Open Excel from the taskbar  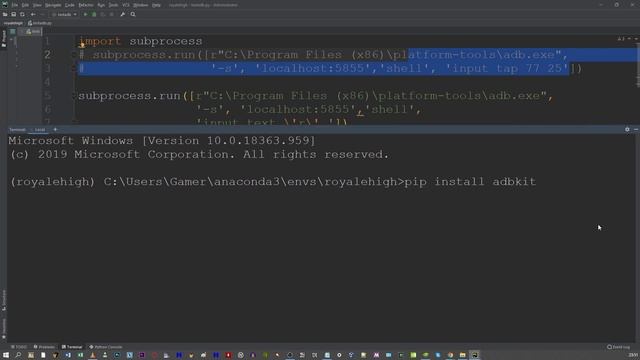pyautogui.click(x=80, y=355)
